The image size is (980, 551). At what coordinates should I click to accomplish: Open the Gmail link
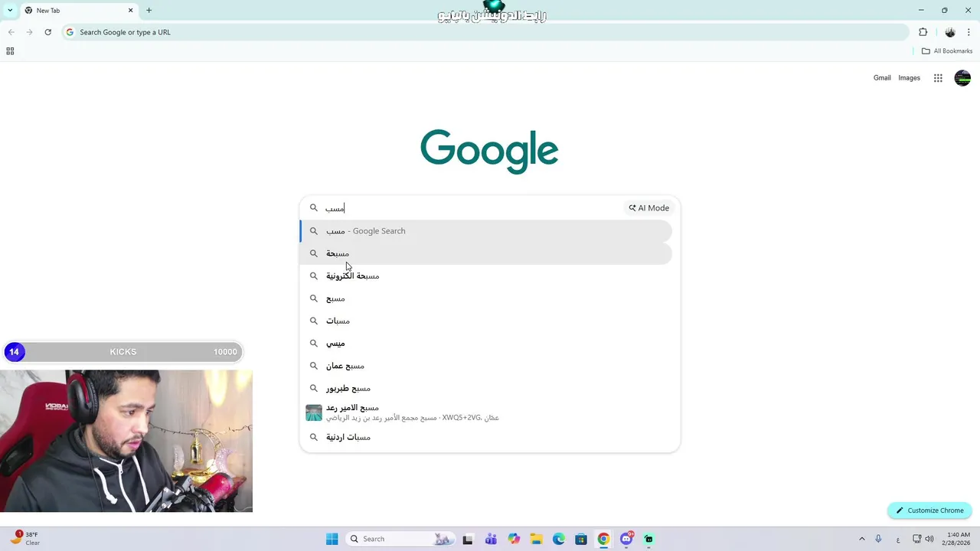(882, 78)
